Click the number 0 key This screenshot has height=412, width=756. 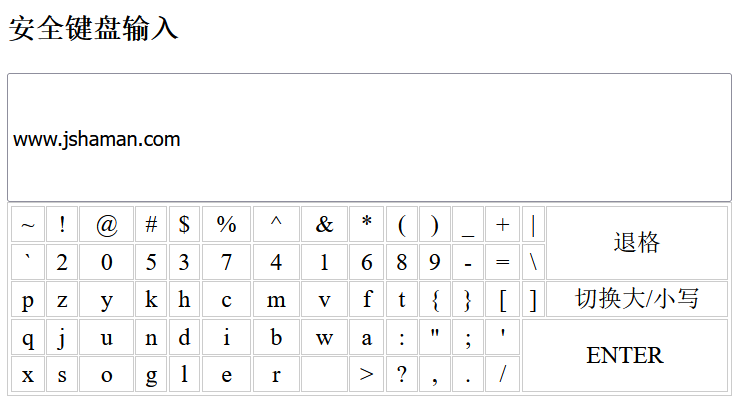coord(107,262)
